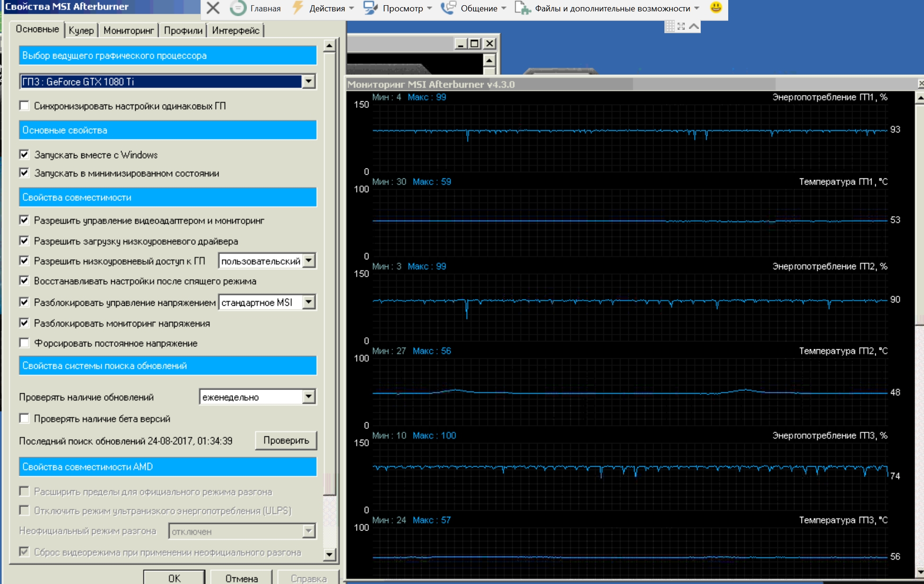Click the Энергопотребление ГП1 graph
The height and width of the screenshot is (584, 924).
point(630,138)
